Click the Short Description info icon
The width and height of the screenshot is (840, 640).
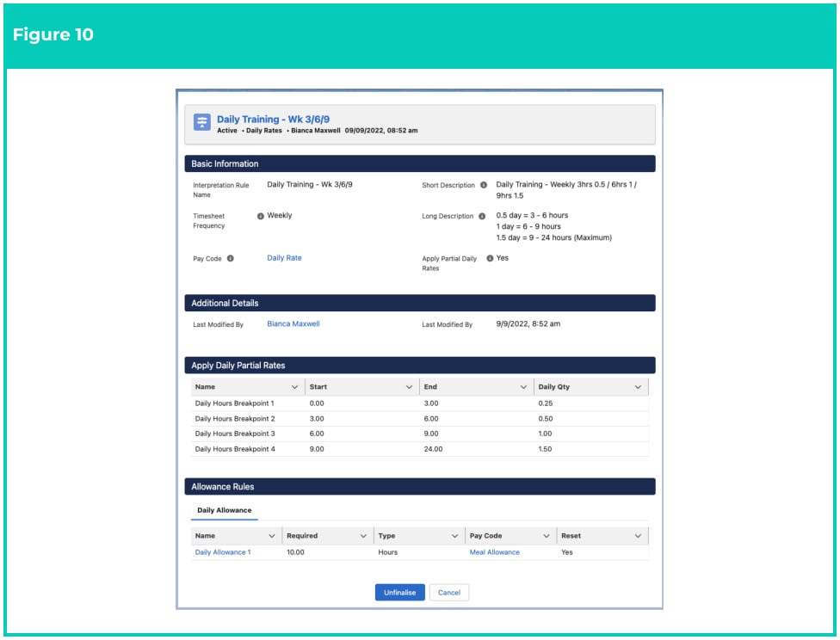coord(484,185)
